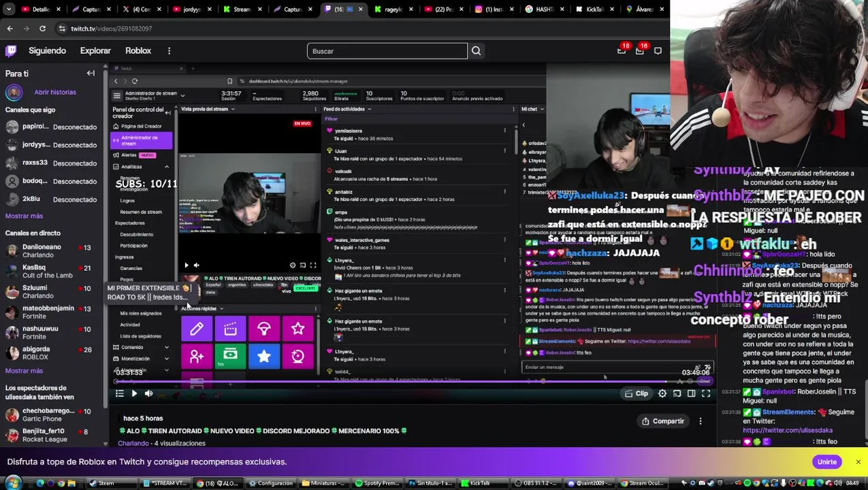Switch to the KickTalk browser tab
The image size is (868, 490).
594,10
